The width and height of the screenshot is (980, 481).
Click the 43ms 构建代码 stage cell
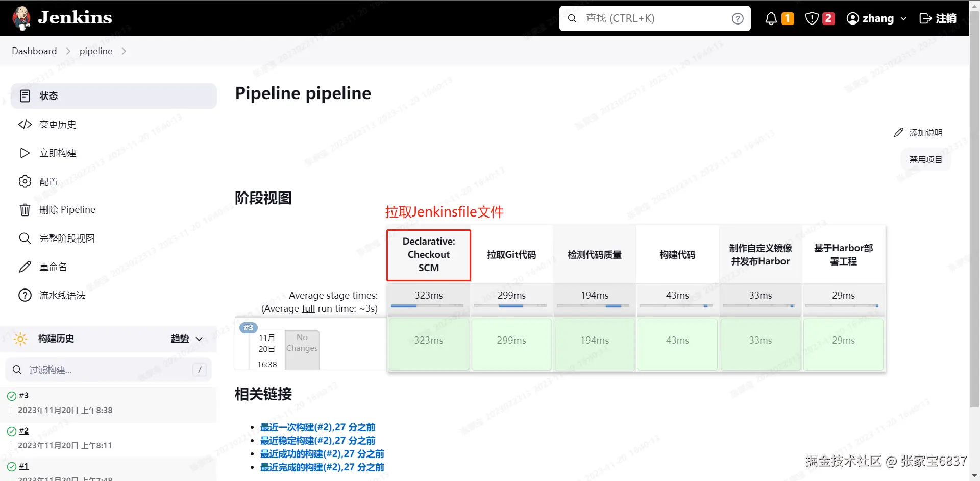pyautogui.click(x=677, y=345)
